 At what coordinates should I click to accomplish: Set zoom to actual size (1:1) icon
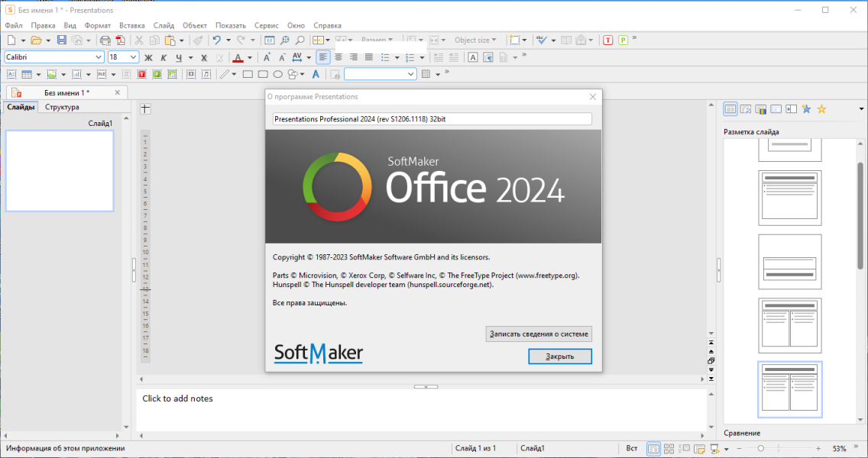tap(269, 40)
